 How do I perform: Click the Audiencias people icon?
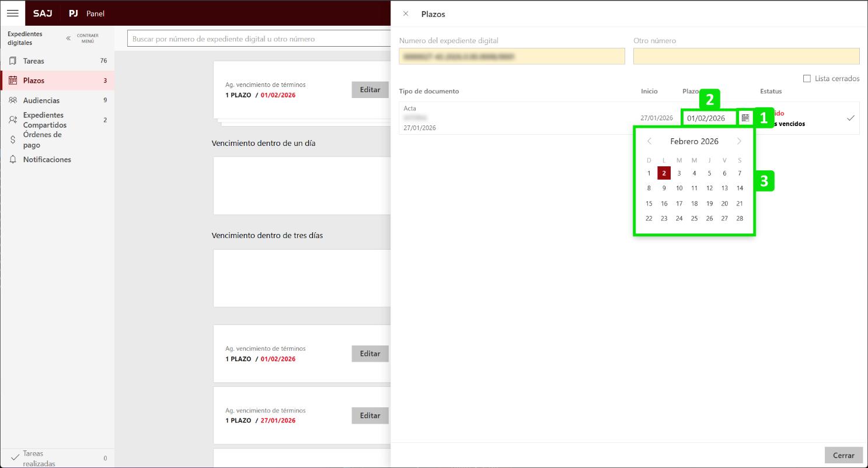tap(13, 100)
